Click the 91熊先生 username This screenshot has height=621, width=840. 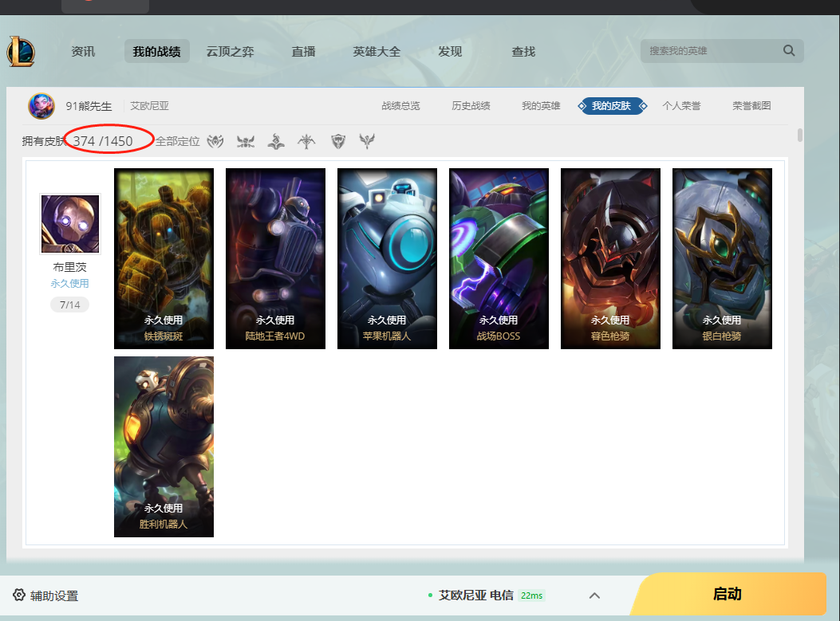pyautogui.click(x=89, y=106)
